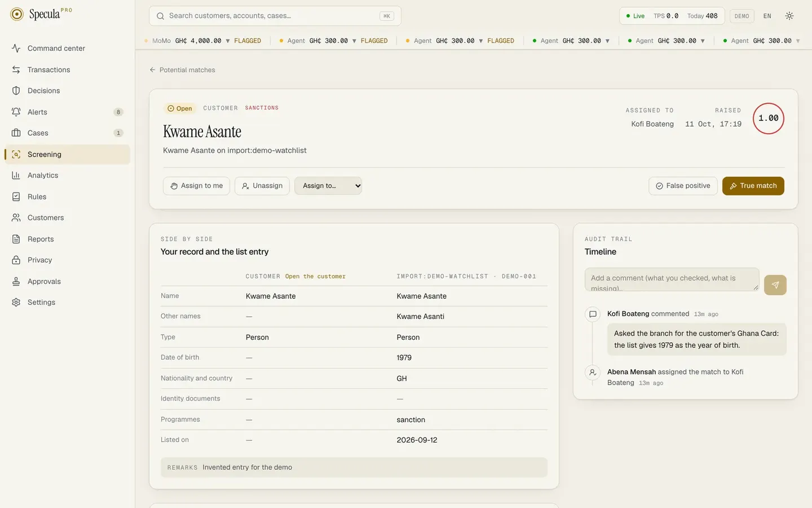The image size is (812, 508).
Task: Click the comment bubble icon in the timeline
Action: click(x=593, y=314)
